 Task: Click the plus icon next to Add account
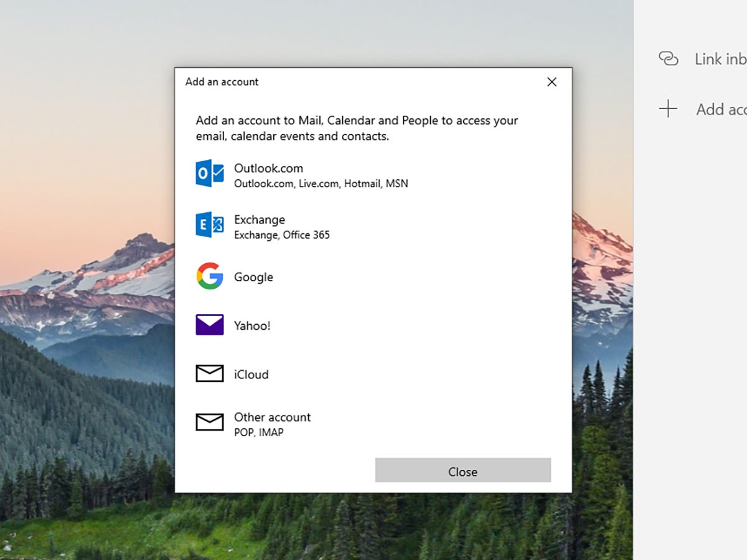coord(668,108)
